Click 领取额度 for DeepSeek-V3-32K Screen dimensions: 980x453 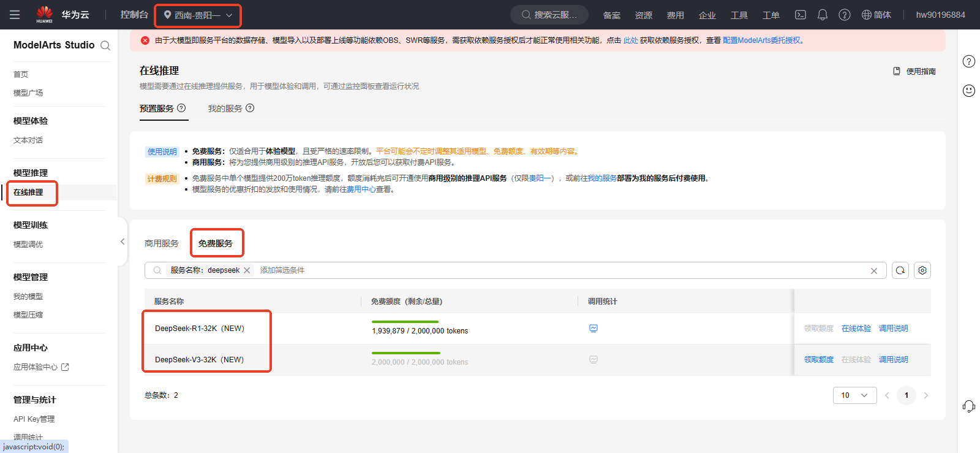pyautogui.click(x=819, y=360)
